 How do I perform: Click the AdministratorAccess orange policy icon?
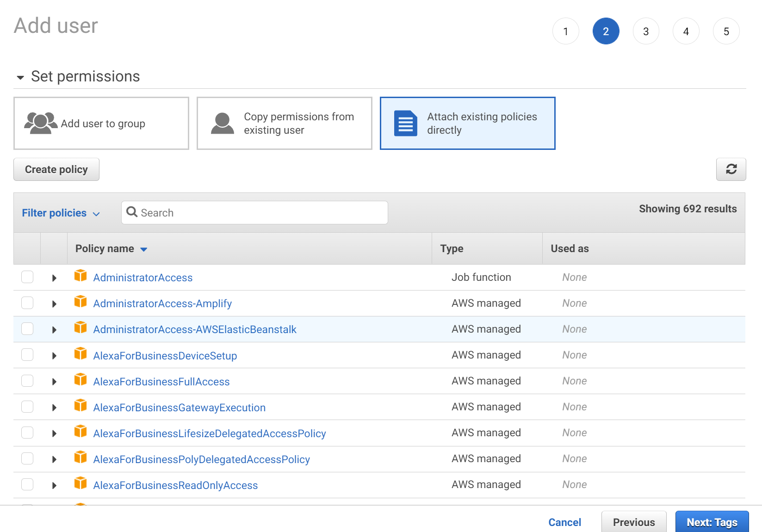pos(81,276)
